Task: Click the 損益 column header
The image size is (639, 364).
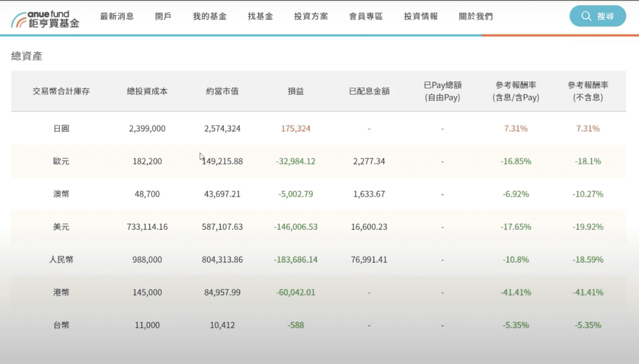Action: click(x=296, y=91)
